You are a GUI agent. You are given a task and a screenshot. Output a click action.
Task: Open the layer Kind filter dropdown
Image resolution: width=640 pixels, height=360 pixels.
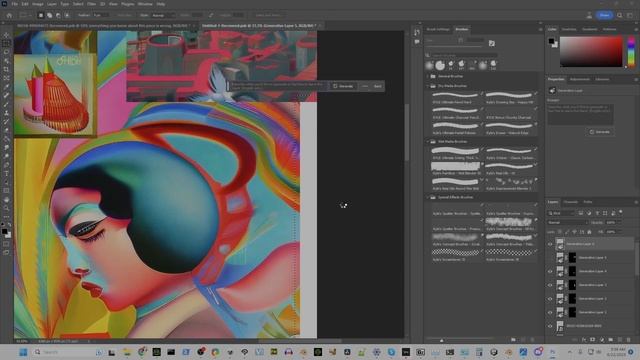click(562, 213)
